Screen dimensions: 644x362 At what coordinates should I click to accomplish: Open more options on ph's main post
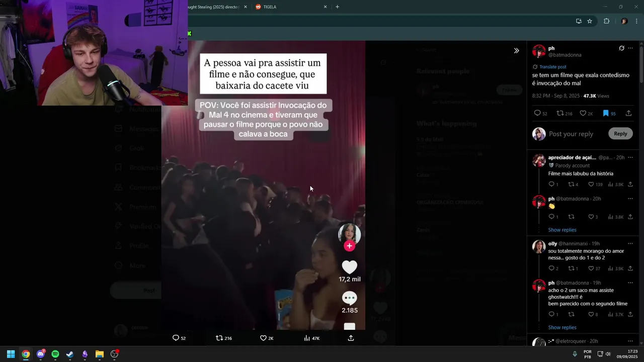coord(630,48)
